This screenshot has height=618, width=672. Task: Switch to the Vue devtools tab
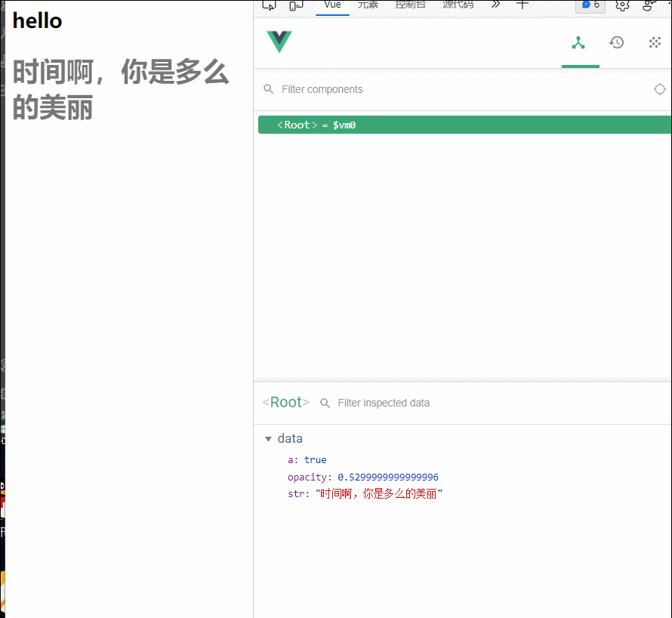[332, 5]
